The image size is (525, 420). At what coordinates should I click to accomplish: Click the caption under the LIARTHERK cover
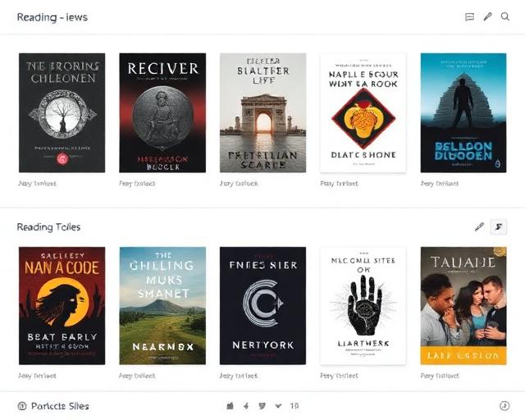(339, 376)
